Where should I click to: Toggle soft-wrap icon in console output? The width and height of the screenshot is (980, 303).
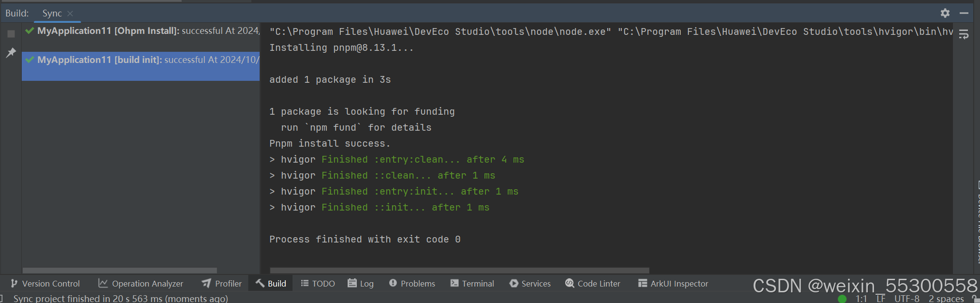[x=964, y=34]
